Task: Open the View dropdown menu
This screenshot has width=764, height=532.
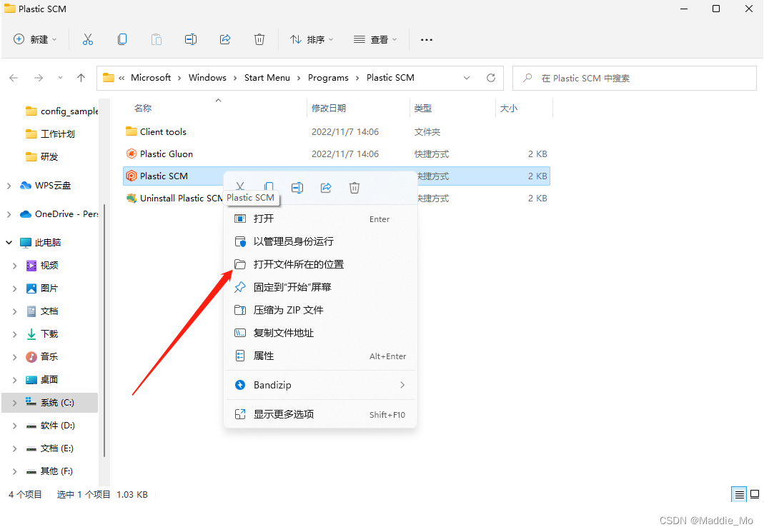Action: click(x=375, y=39)
